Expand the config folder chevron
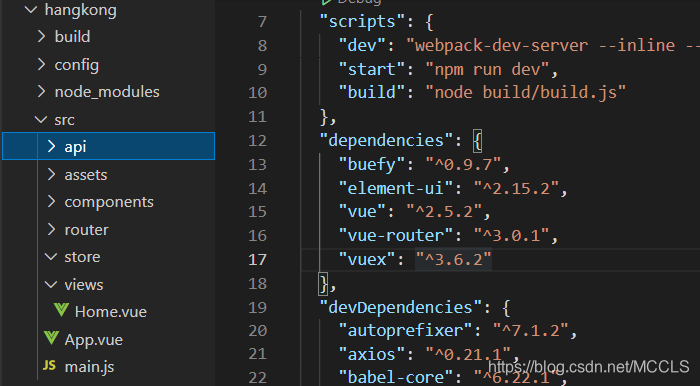The width and height of the screenshot is (700, 386). tap(42, 65)
